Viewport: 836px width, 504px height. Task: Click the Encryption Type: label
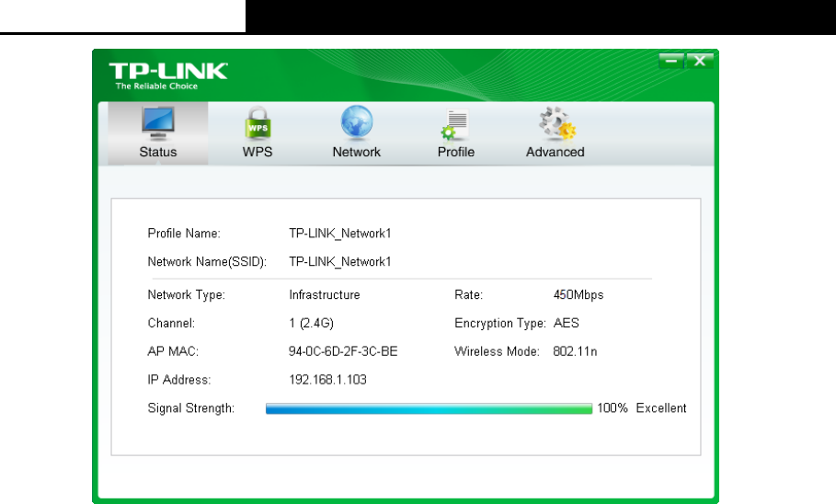(500, 323)
